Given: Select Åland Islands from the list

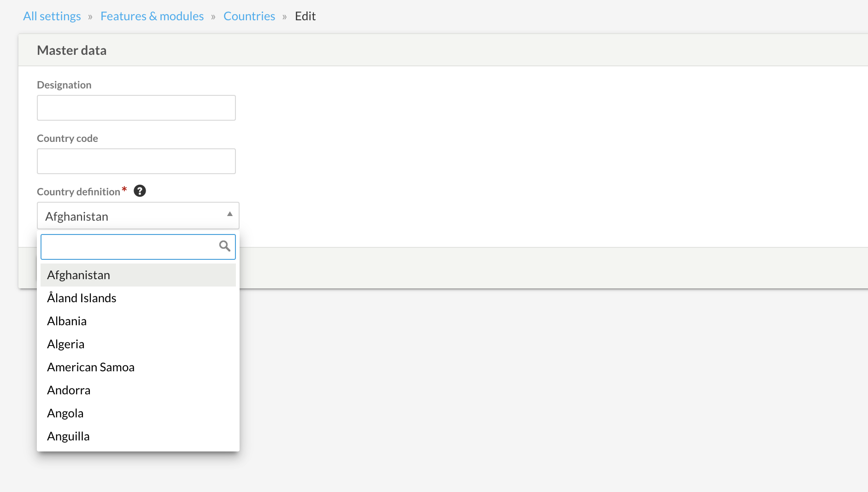Looking at the screenshot, I should (x=138, y=298).
